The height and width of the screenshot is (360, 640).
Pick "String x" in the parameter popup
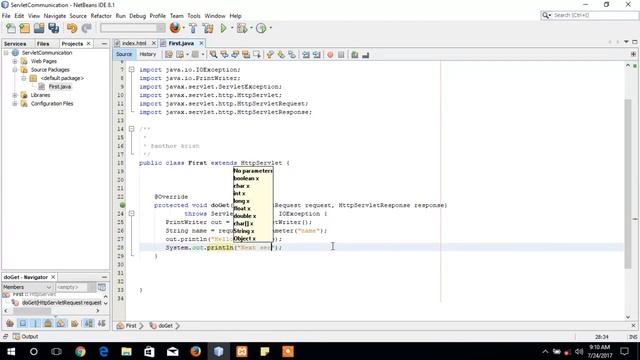point(244,231)
